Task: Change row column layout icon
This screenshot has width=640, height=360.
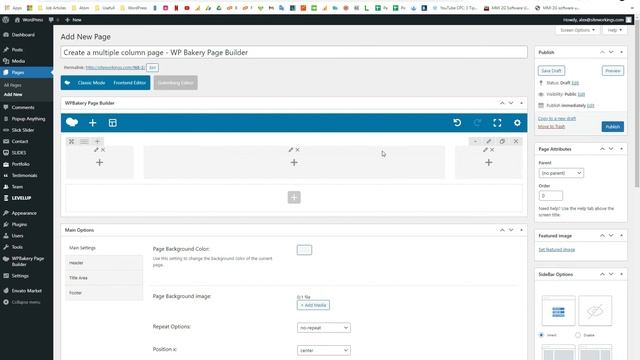Action: [x=84, y=141]
